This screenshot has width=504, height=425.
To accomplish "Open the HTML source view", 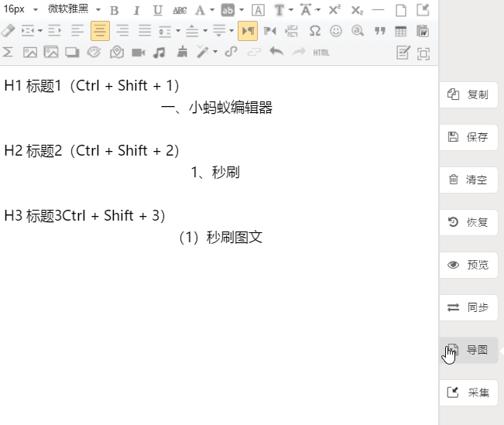I will (321, 53).
